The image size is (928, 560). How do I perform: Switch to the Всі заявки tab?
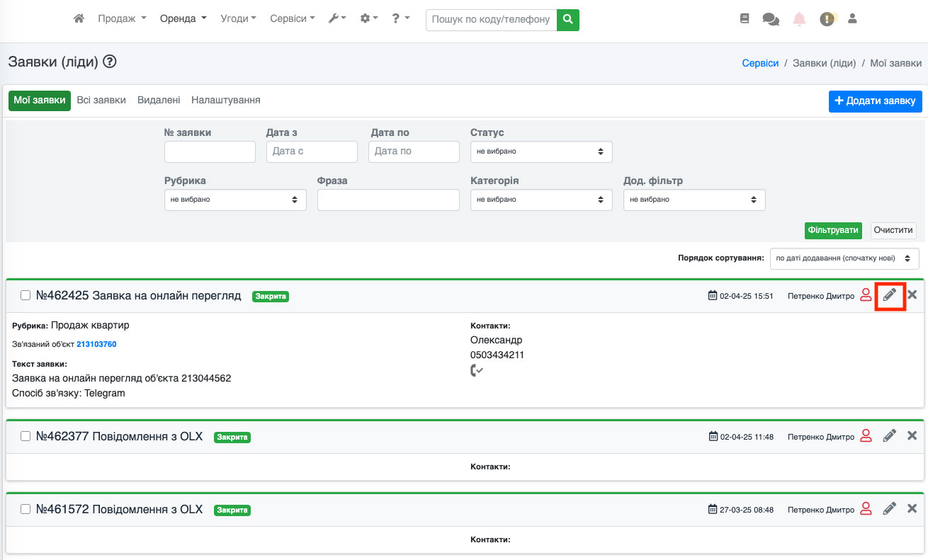click(x=101, y=101)
